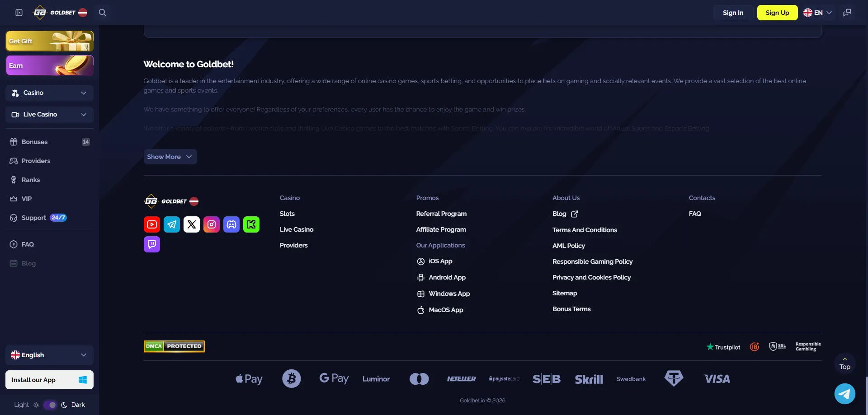Screen dimensions: 868x415
Task: Click the Tether payment icon
Action: point(674,378)
